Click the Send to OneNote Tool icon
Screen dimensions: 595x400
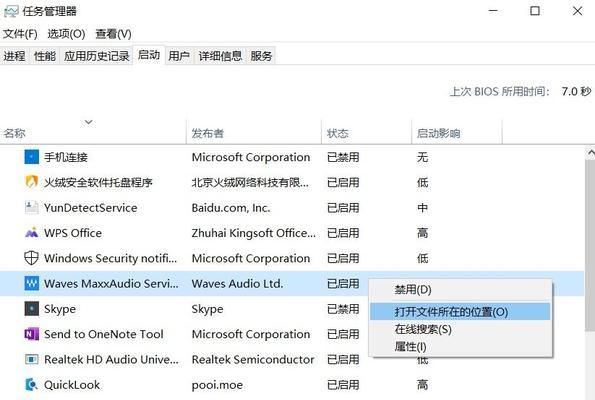pyautogui.click(x=31, y=334)
